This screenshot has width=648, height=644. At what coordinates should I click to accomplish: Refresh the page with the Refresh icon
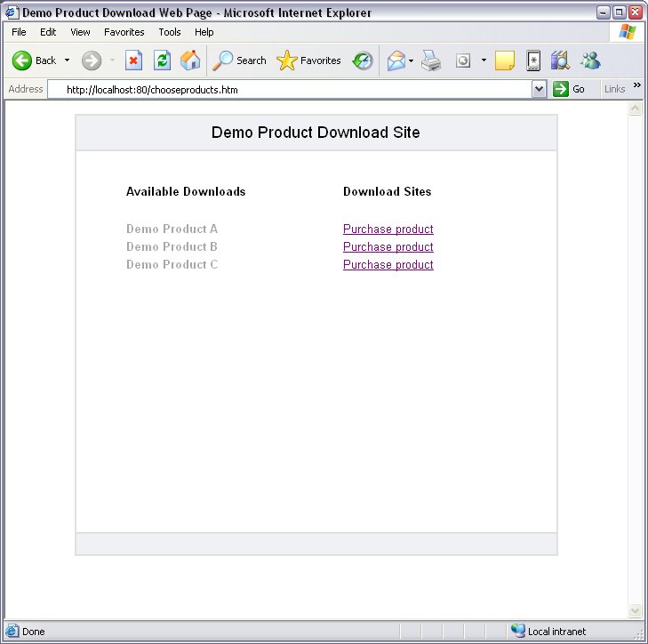click(x=162, y=60)
